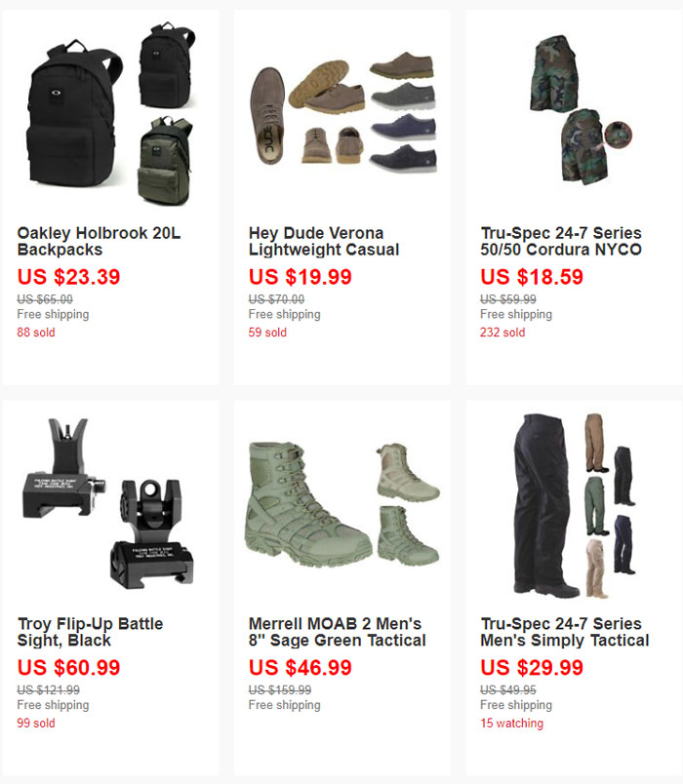This screenshot has height=784, width=683.
Task: Select the US $46.99 boots price
Action: [x=301, y=668]
